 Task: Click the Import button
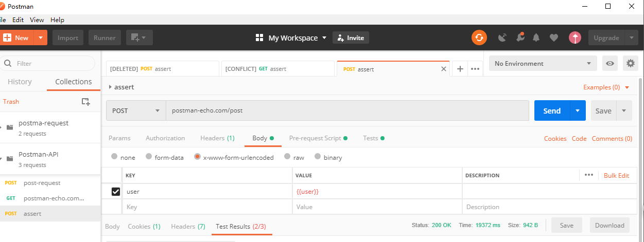tap(68, 38)
